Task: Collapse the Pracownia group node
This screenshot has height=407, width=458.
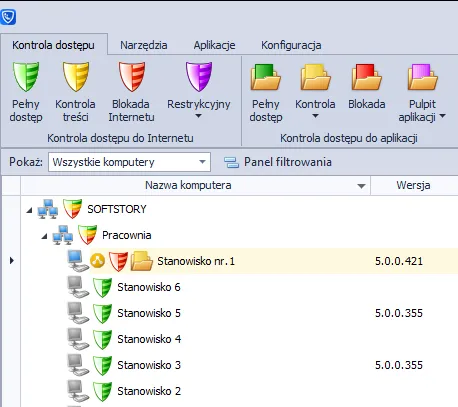Action: pyautogui.click(x=44, y=236)
